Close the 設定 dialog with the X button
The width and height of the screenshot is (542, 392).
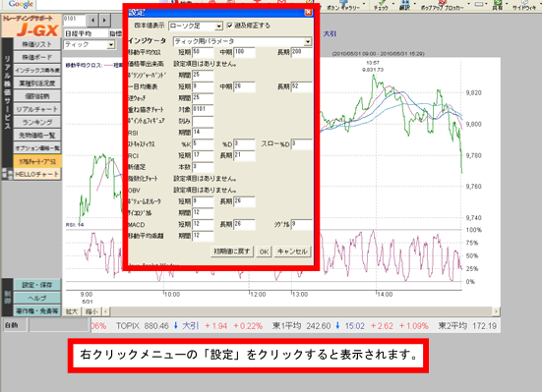(x=308, y=12)
